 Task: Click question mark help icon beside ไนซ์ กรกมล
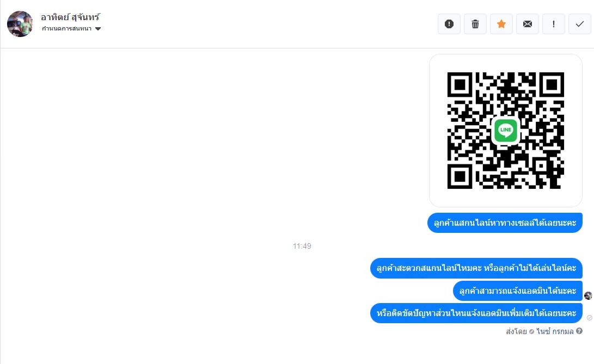(x=579, y=331)
